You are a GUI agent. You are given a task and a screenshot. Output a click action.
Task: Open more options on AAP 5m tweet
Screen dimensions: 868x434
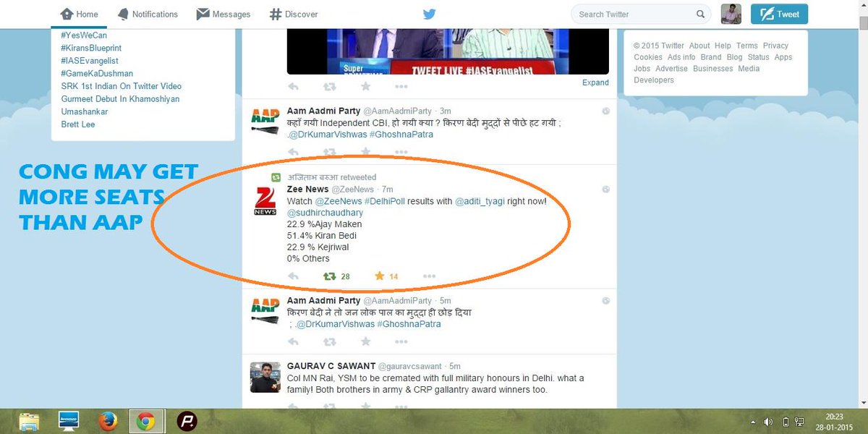click(401, 341)
